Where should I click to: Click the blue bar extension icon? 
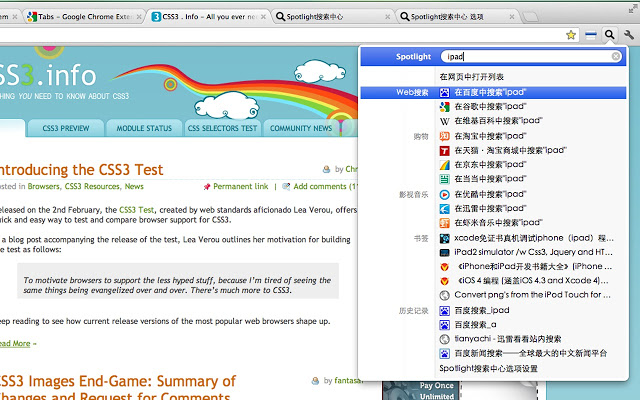[591, 36]
